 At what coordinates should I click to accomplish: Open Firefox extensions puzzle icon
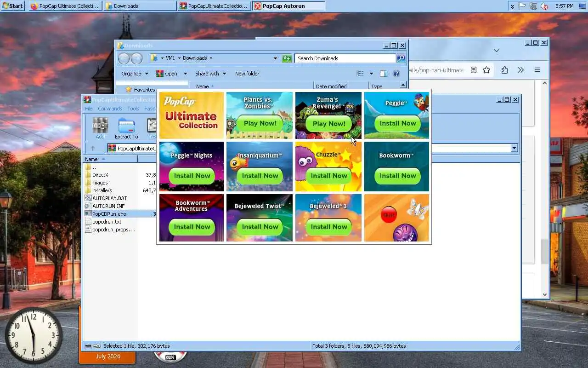[504, 70]
